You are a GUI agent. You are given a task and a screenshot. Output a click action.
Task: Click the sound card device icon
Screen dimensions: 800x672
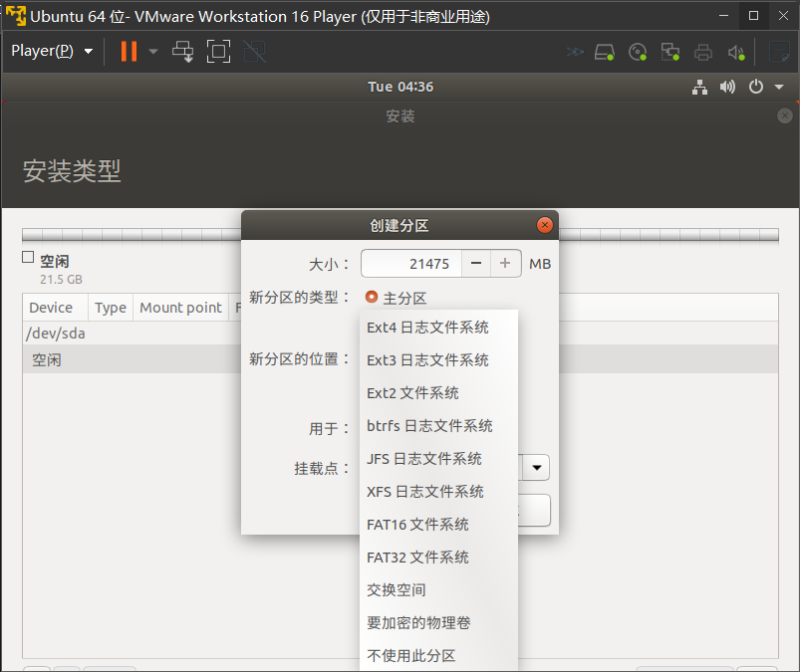tap(736, 52)
